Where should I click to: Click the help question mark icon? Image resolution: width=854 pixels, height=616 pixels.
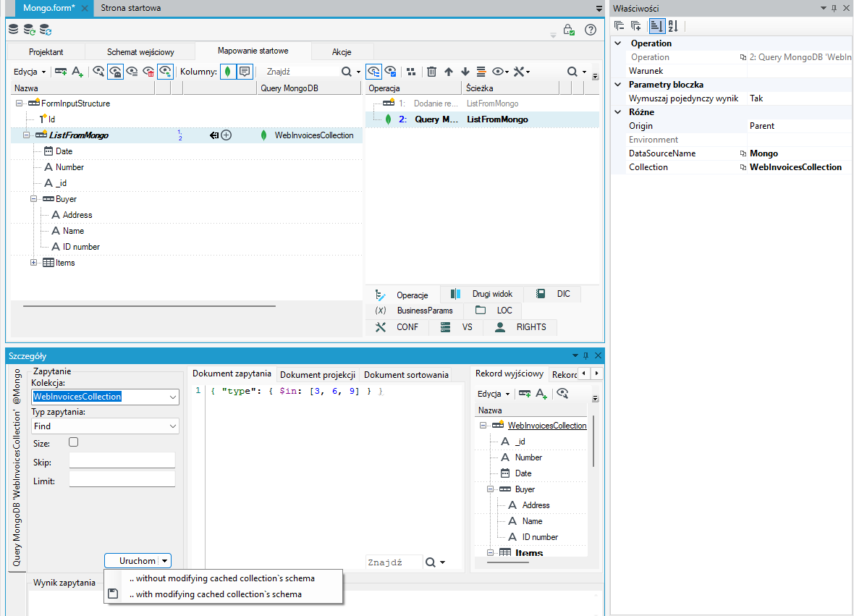[x=591, y=30]
